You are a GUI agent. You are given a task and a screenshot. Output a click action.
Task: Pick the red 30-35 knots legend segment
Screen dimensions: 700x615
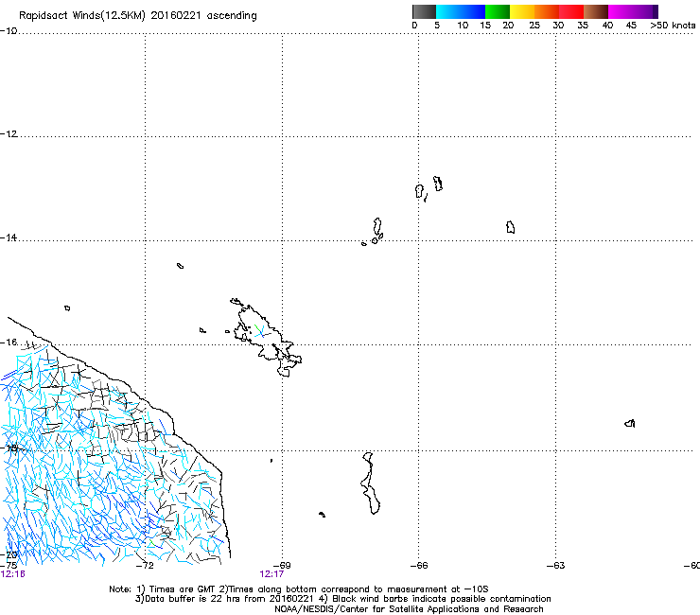pos(571,11)
